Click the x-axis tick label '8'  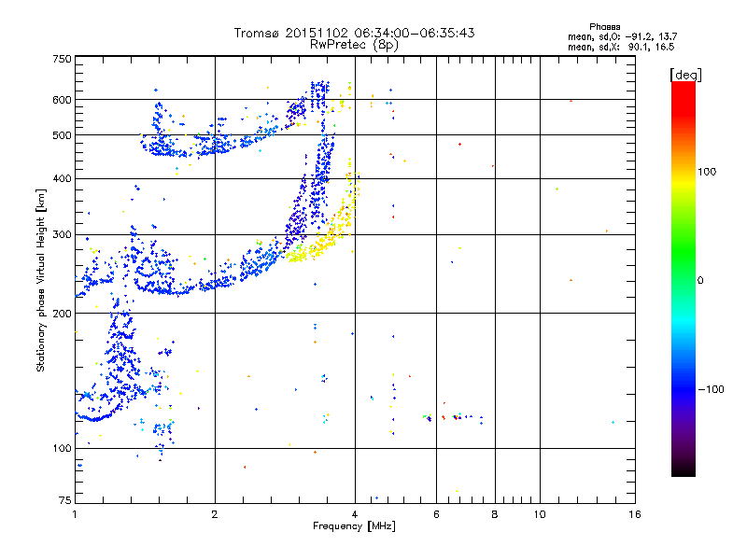(x=495, y=514)
